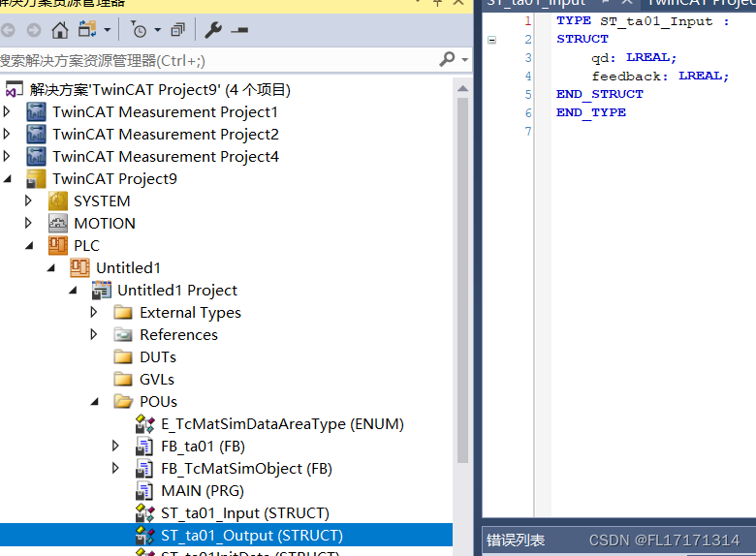Viewport: 756px width, 556px height.
Task: Click the pending changes filter clock icon
Action: point(139,30)
